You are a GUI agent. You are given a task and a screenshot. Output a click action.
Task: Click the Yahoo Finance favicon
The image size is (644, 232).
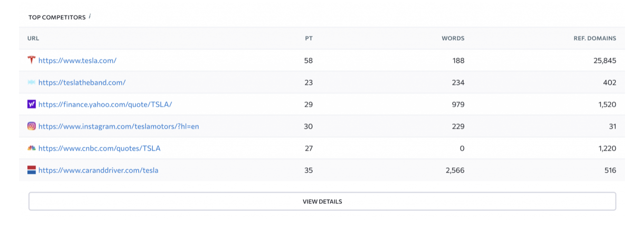pyautogui.click(x=32, y=104)
